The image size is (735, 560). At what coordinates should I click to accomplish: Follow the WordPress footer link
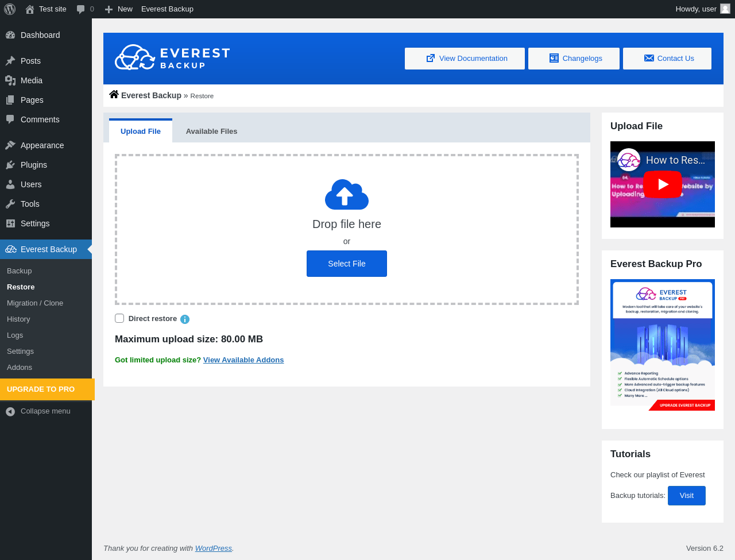pos(214,549)
